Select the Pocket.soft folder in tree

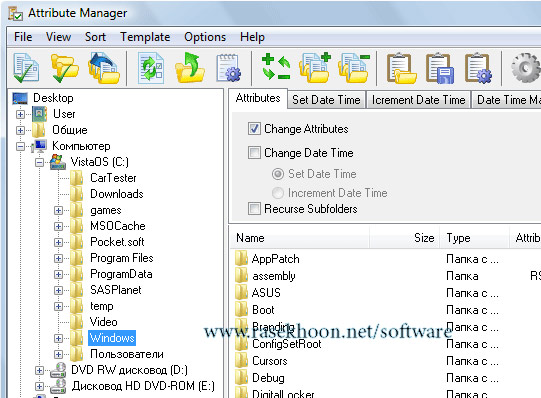click(117, 242)
